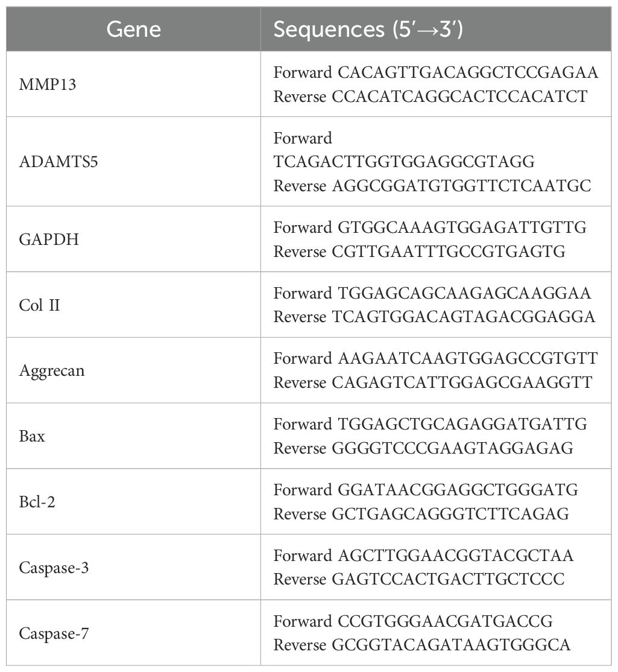Click the Col II reverse primer sequence
The image size is (618, 672).
tap(463, 317)
